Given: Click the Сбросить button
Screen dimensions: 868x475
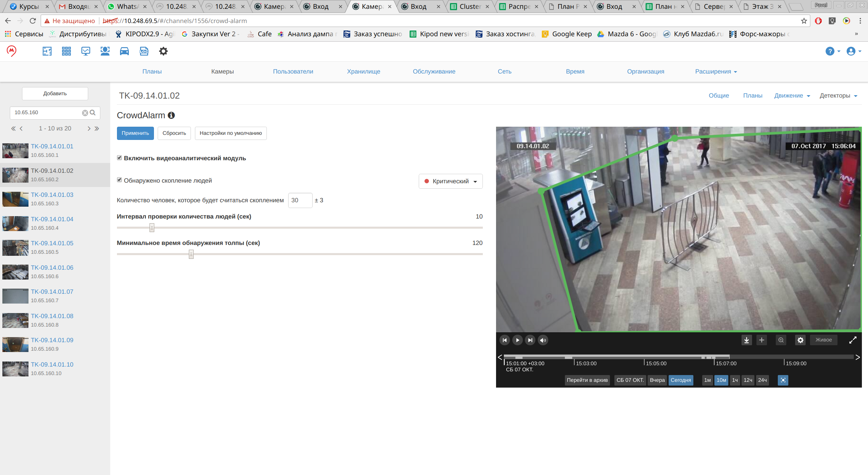Looking at the screenshot, I should [x=174, y=133].
